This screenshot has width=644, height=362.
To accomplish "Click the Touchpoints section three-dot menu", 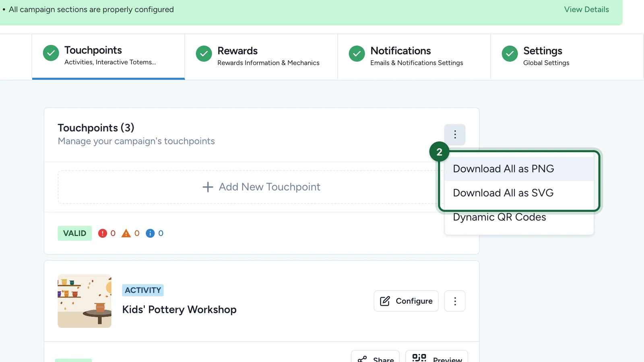I will point(455,134).
